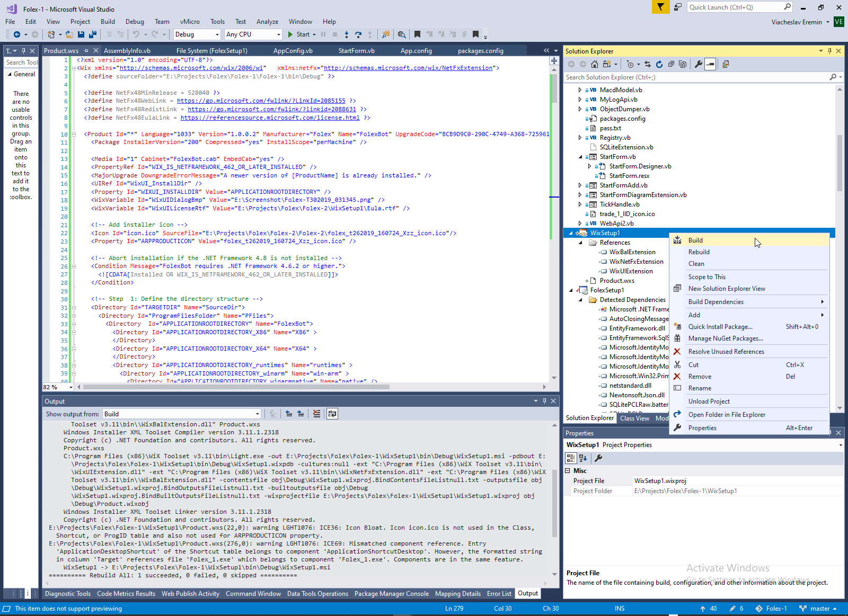Open the Error List tab
This screenshot has width=848, height=616.
499,594
